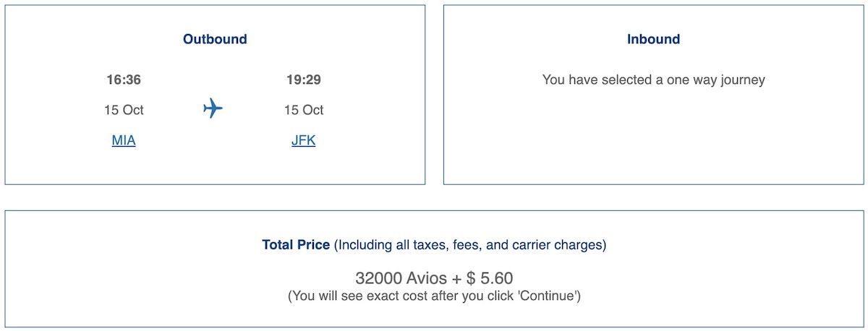Viewport: 868px width, 331px height.
Task: Select the Outbound heading
Action: pos(215,39)
